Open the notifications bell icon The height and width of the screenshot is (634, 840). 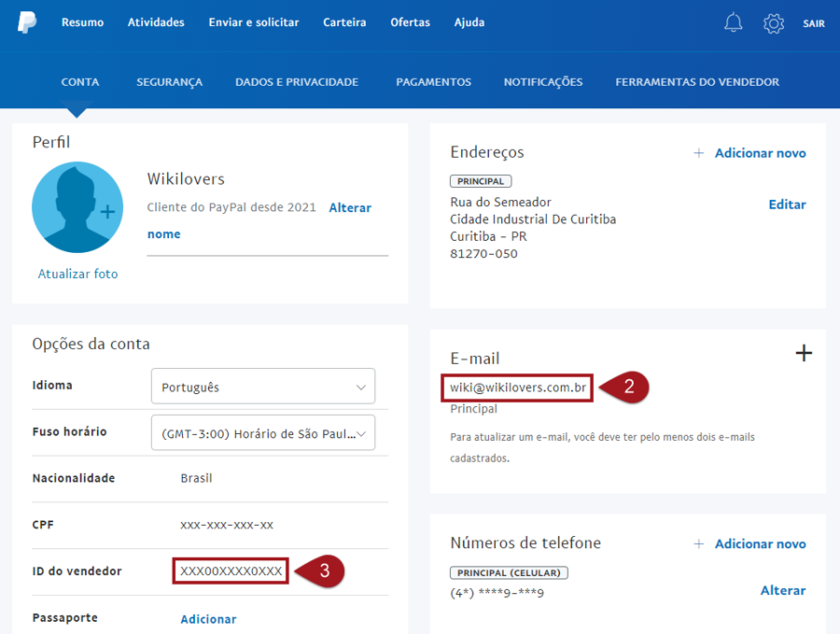click(x=734, y=23)
